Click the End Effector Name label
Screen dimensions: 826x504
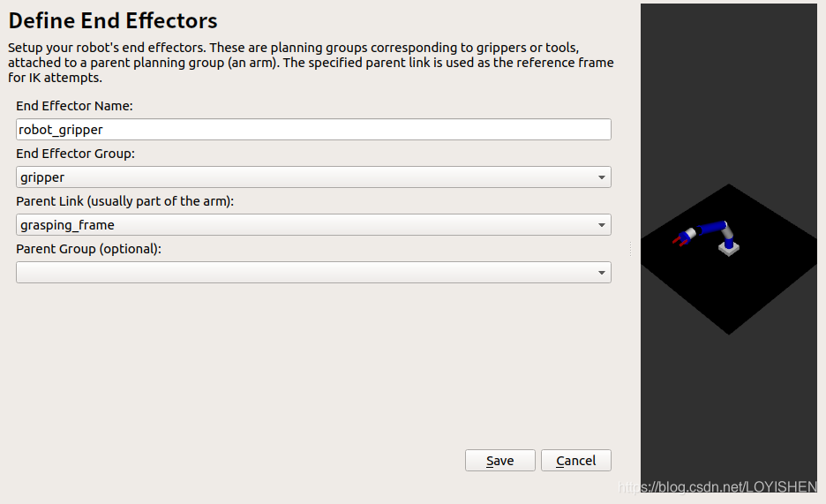coord(74,106)
